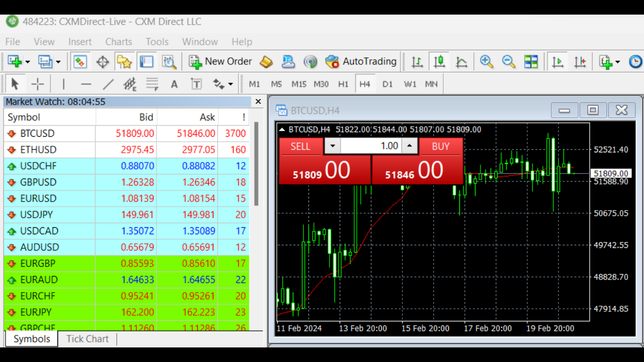644x362 pixels.
Task: Click the trade volume 1.00 field
Action: [371, 146]
